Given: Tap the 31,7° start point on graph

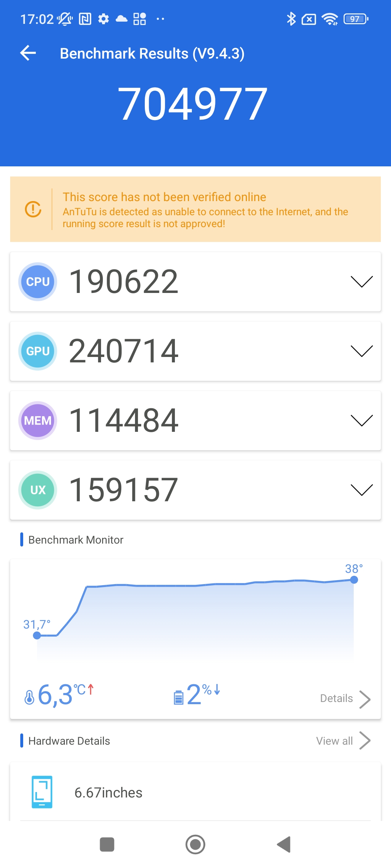Looking at the screenshot, I should pos(37,635).
